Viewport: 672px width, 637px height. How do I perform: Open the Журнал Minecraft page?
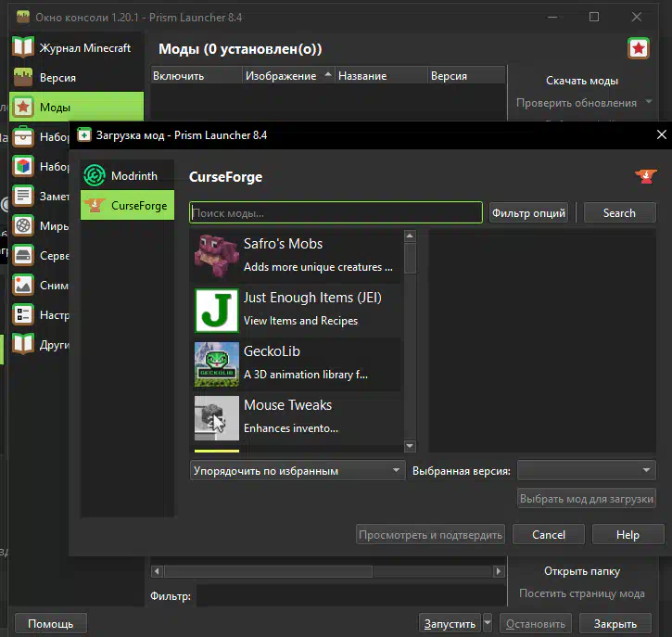tap(76, 47)
